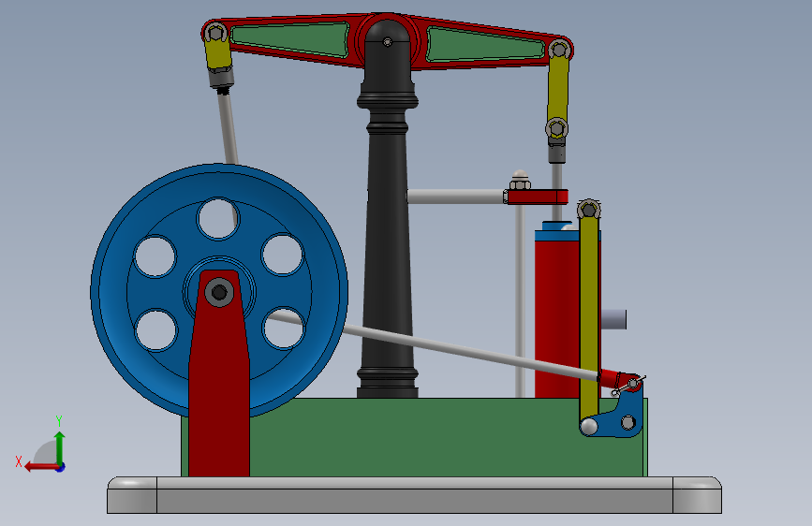Click the pivot pin at the column top
The width and height of the screenshot is (812, 526).
[388, 42]
